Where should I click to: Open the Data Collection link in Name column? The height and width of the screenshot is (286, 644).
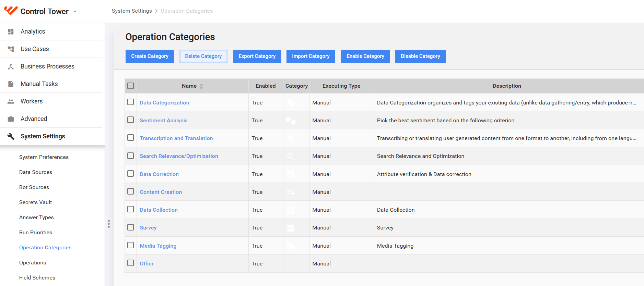coord(159,210)
